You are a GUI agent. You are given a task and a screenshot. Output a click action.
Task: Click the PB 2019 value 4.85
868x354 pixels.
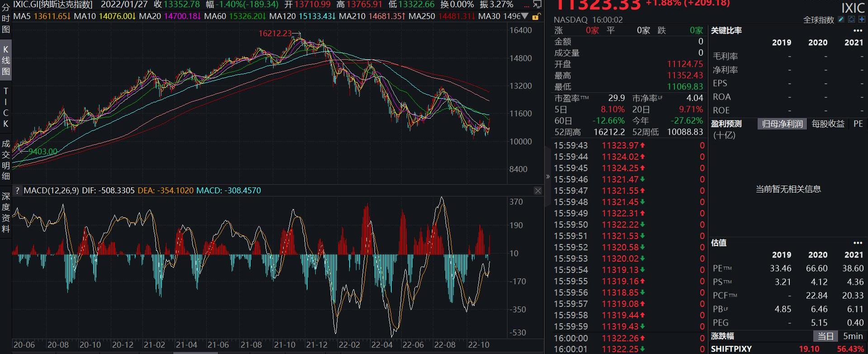point(783,309)
